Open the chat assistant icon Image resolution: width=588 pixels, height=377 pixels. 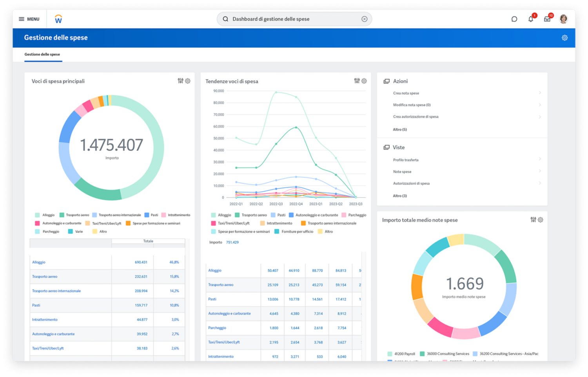coord(514,19)
